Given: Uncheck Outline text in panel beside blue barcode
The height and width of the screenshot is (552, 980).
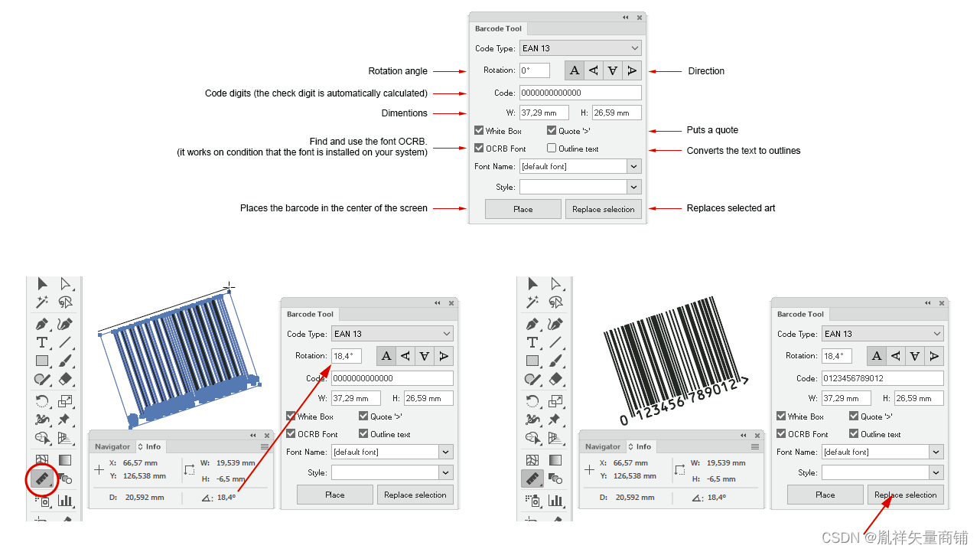Looking at the screenshot, I should pyautogui.click(x=363, y=434).
